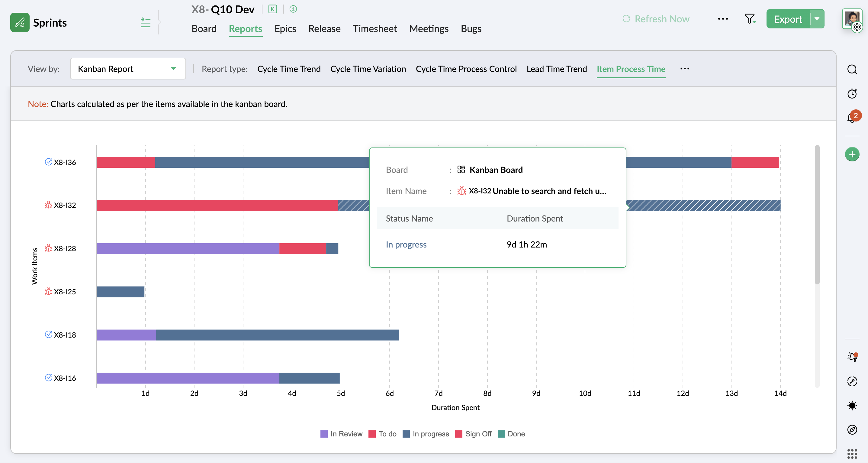Expand the Export dropdown arrow
This screenshot has height=463, width=868.
click(817, 19)
